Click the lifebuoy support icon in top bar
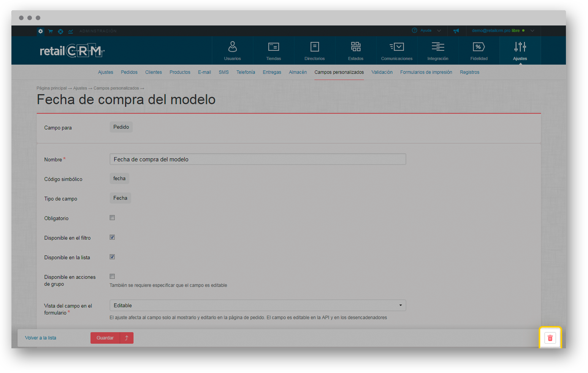Viewport: 588px width, 373px height. [x=60, y=31]
